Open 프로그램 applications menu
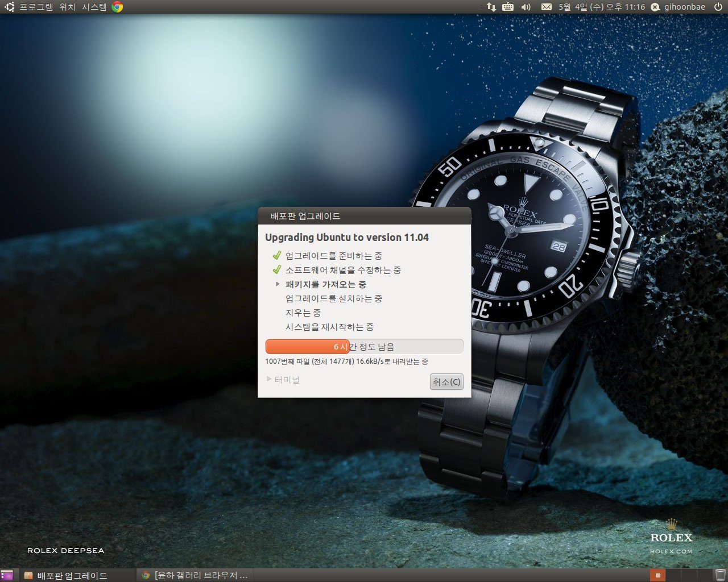Image resolution: width=728 pixels, height=582 pixels. pos(36,7)
